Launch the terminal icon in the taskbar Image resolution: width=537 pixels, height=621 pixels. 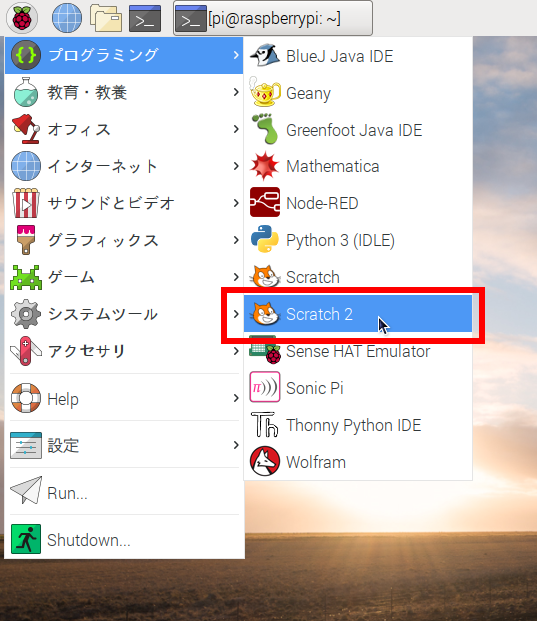[145, 18]
